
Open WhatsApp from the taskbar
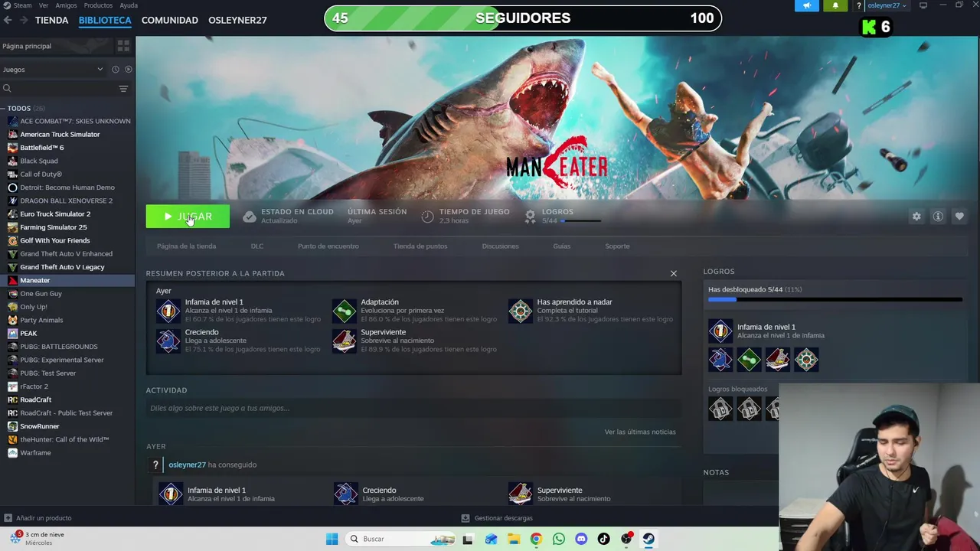click(559, 539)
